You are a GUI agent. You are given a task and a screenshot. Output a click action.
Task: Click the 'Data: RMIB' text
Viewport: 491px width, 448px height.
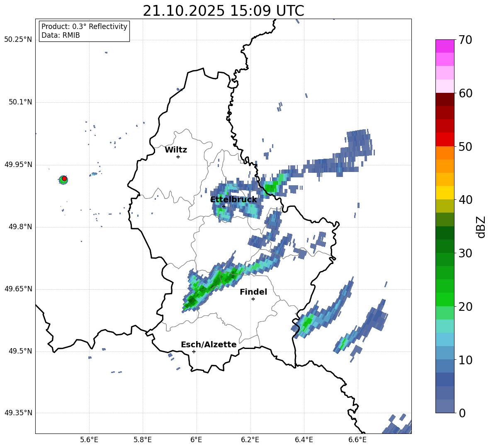click(61, 35)
